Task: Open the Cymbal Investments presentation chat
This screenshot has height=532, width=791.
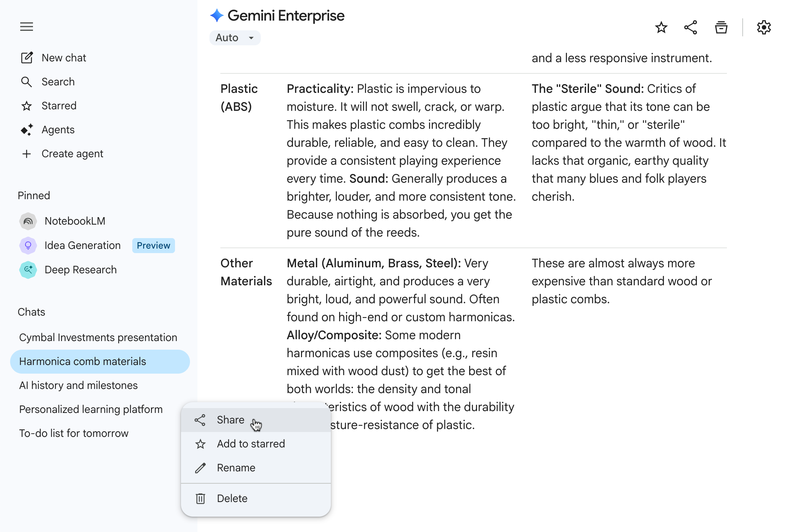Action: tap(98, 337)
